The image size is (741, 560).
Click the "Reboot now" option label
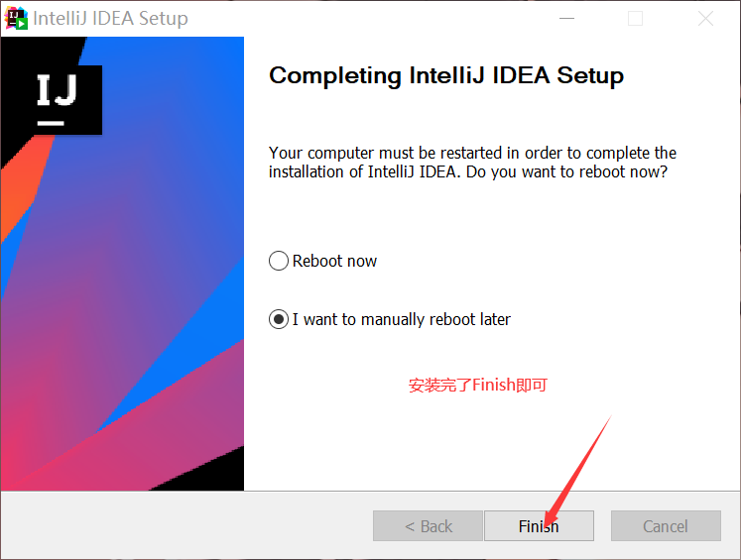[334, 262]
